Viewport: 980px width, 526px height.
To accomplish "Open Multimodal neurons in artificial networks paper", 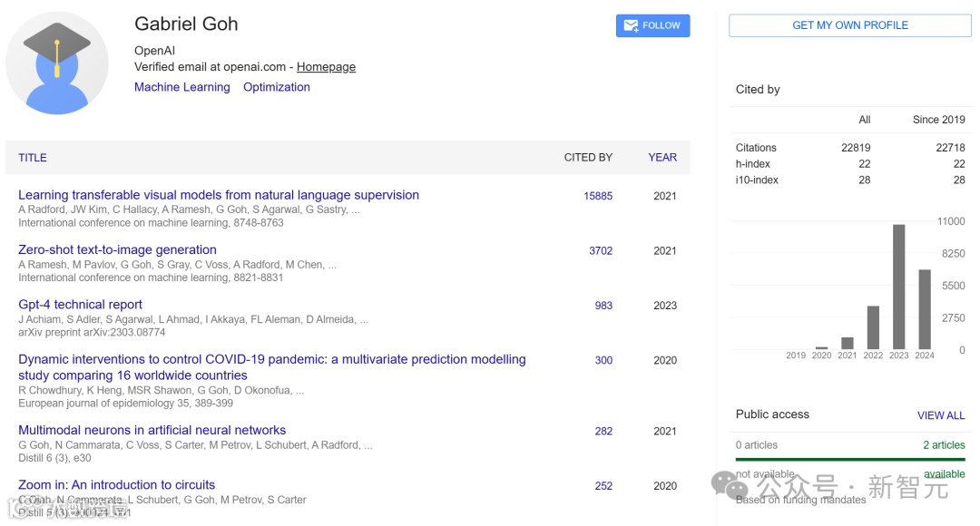I will click(152, 431).
